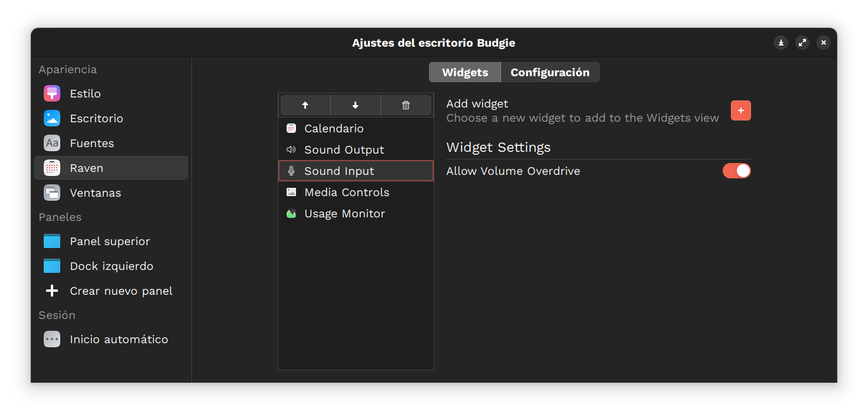Viewport: 868px width, 417px height.
Task: Select the Usage Monitor leaf icon
Action: [x=291, y=213]
